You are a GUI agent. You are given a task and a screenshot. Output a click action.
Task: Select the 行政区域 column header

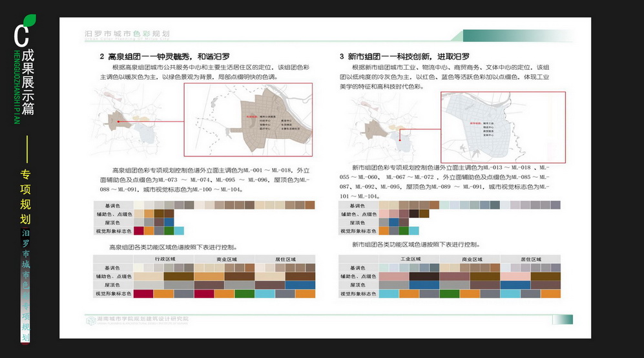point(164,259)
